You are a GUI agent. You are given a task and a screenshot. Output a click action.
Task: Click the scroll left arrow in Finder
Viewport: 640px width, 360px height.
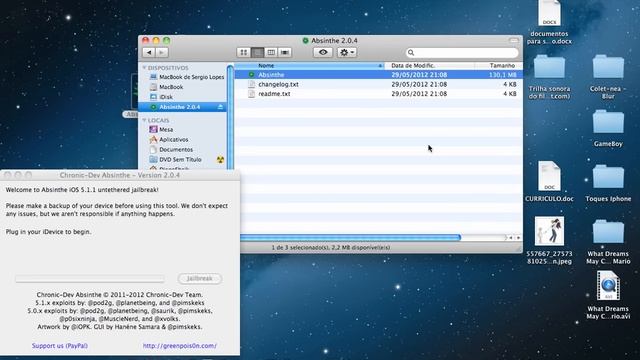click(511, 238)
